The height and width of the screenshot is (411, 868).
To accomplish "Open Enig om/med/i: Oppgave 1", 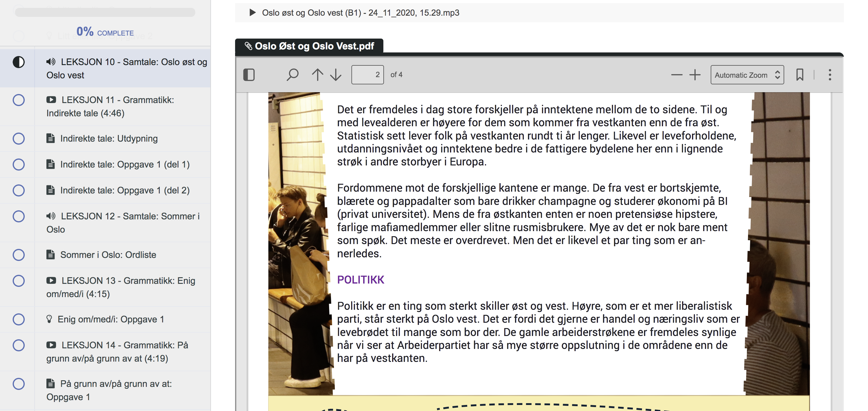I will click(111, 319).
